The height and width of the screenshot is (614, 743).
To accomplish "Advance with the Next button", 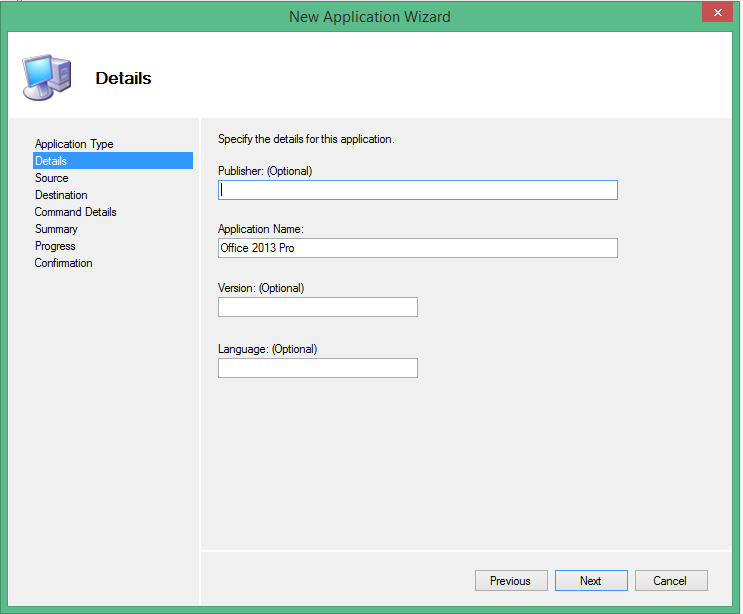I will (x=590, y=581).
